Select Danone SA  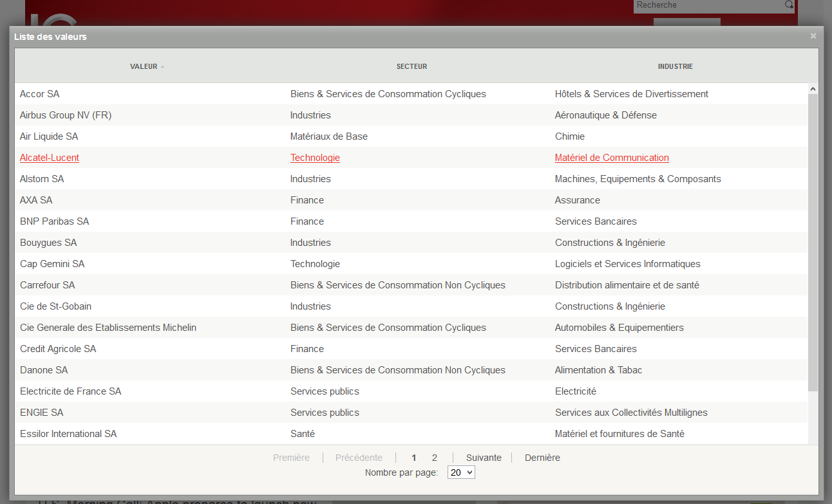tap(44, 370)
